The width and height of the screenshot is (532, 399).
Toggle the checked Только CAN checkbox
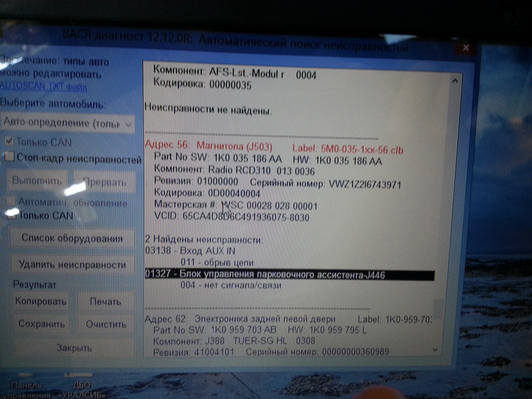(9, 141)
